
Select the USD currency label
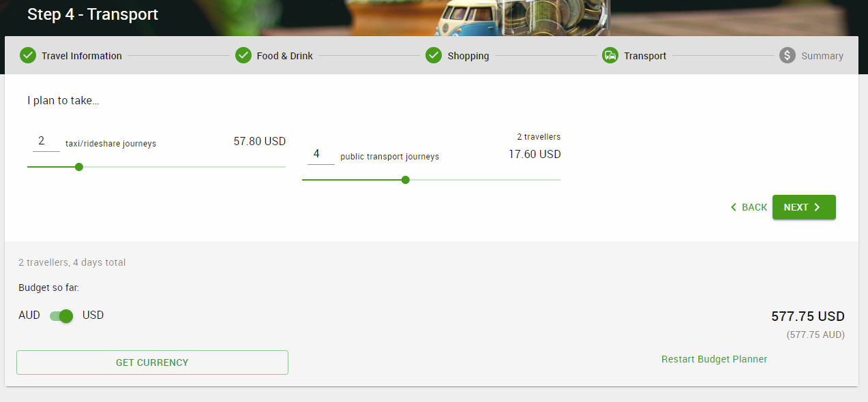coord(93,315)
